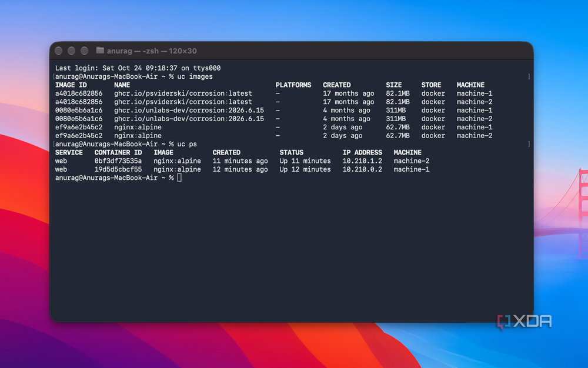Image resolution: width=588 pixels, height=368 pixels.
Task: Click "nginx:alpine" in the 0bf3df73535a container row
Action: (x=177, y=160)
